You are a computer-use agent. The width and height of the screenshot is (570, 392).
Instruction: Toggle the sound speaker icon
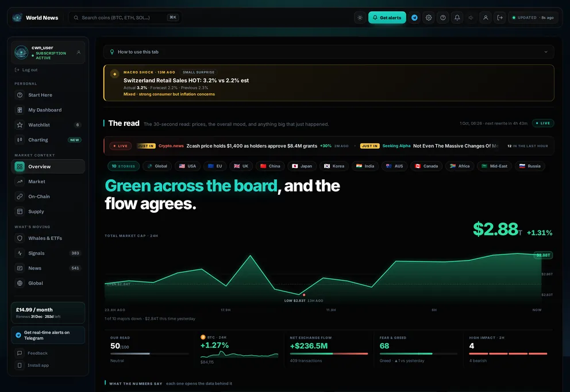tap(471, 17)
